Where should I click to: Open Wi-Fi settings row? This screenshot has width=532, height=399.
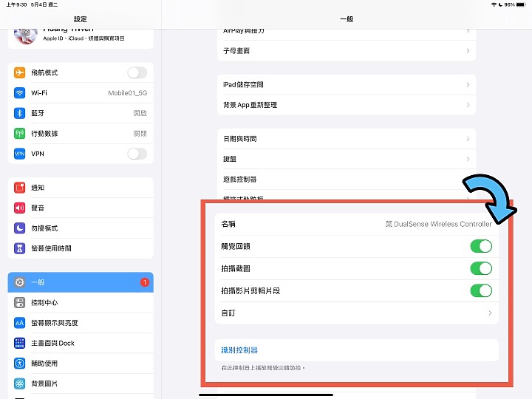(x=81, y=93)
